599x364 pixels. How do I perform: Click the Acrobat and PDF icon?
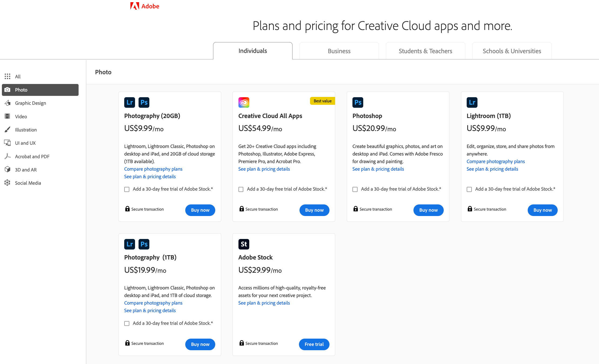8,156
